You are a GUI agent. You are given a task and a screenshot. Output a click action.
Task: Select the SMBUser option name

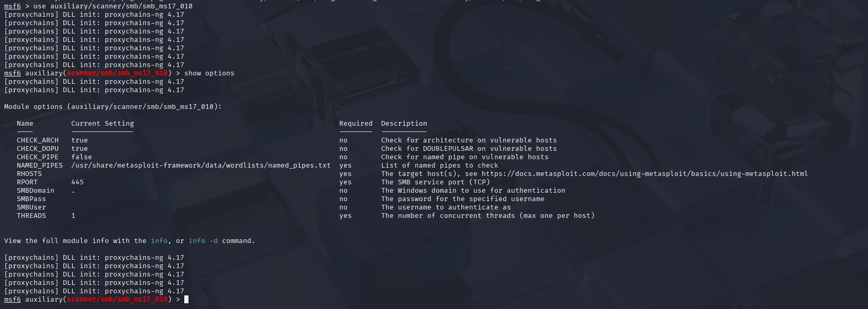click(31, 207)
